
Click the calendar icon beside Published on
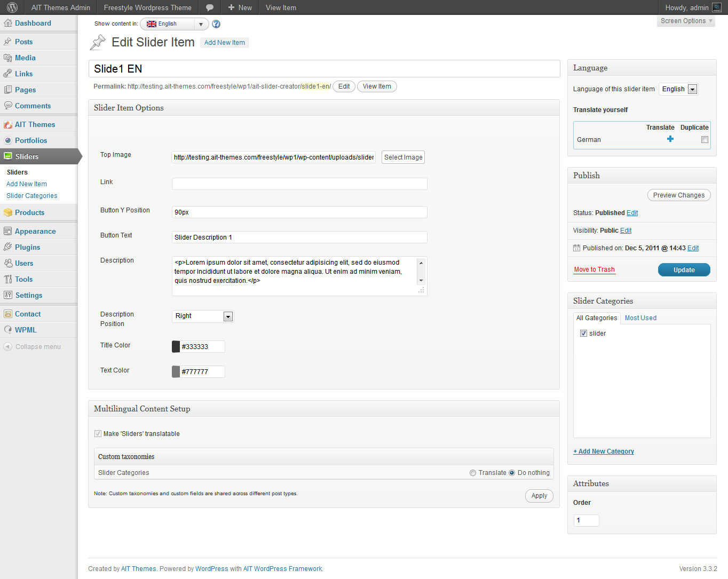(x=576, y=248)
